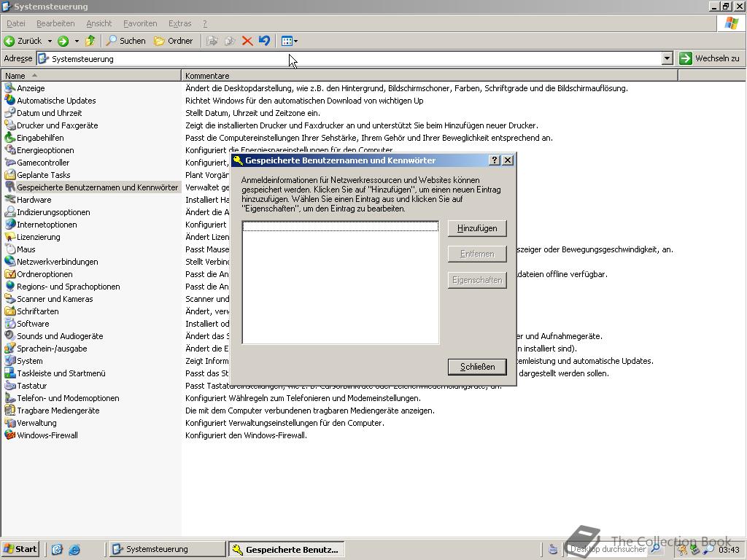Expand the Zurück history dropdown arrow

50,42
